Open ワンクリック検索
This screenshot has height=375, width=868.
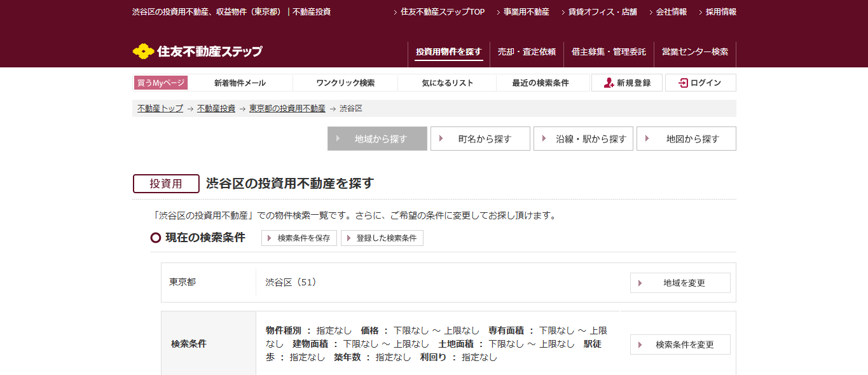click(x=347, y=82)
